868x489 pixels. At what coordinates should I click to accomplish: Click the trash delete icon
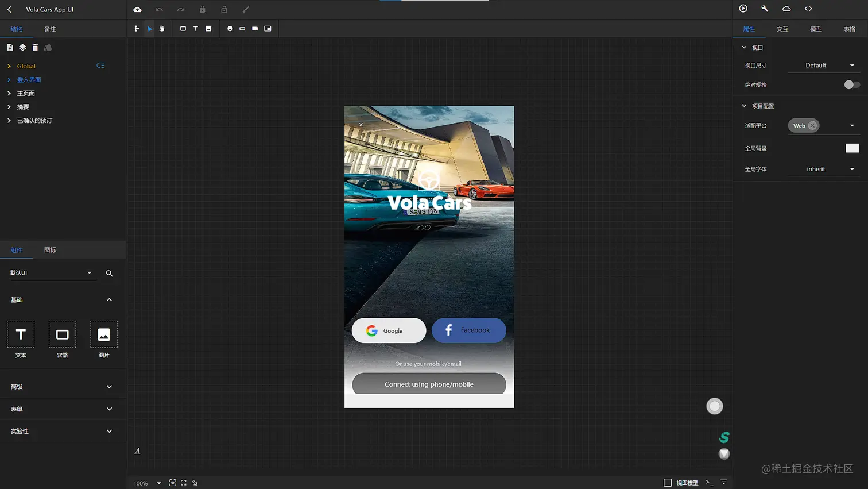pyautogui.click(x=35, y=48)
